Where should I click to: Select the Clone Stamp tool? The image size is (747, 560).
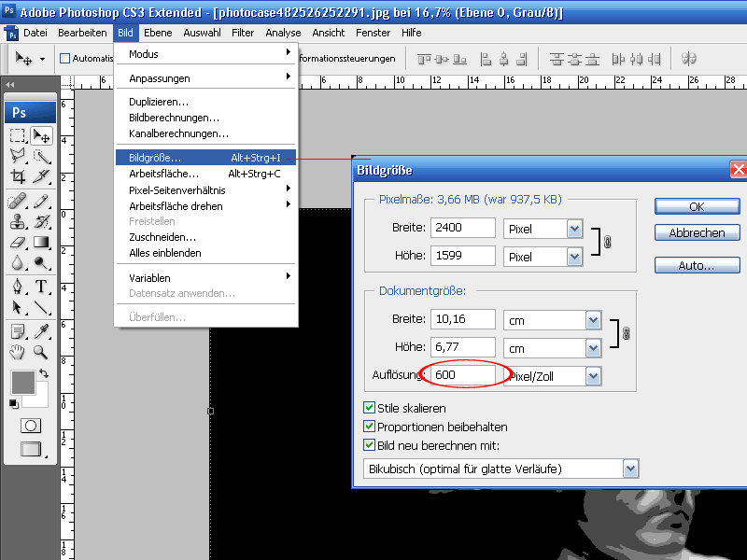[18, 221]
